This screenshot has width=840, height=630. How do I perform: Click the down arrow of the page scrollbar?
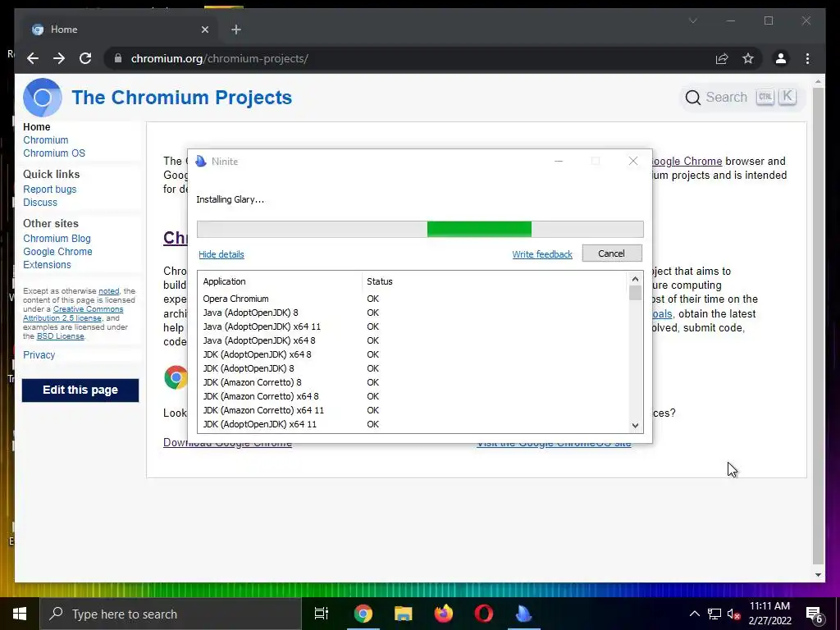click(x=818, y=575)
